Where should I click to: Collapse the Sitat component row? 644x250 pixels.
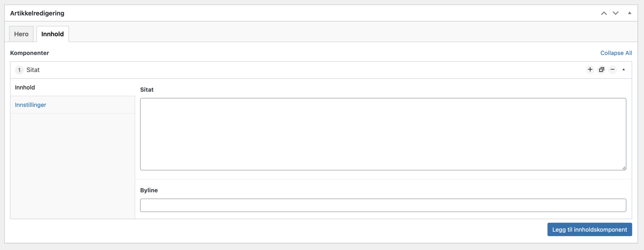[x=624, y=69]
